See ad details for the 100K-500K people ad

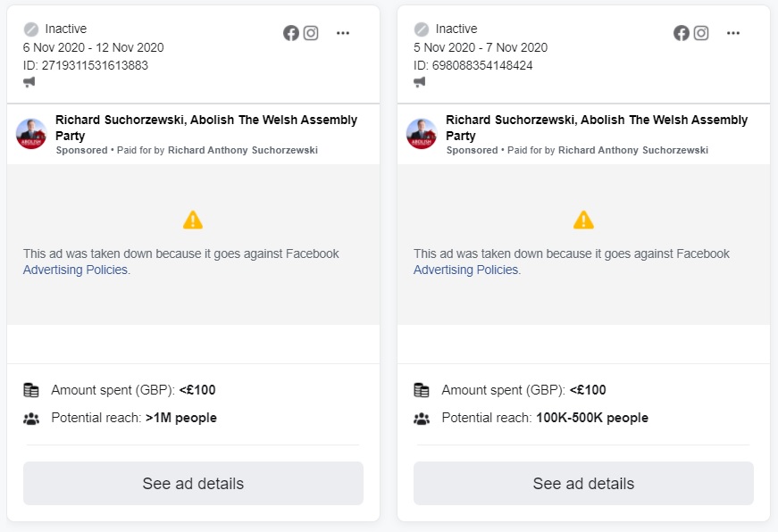583,484
